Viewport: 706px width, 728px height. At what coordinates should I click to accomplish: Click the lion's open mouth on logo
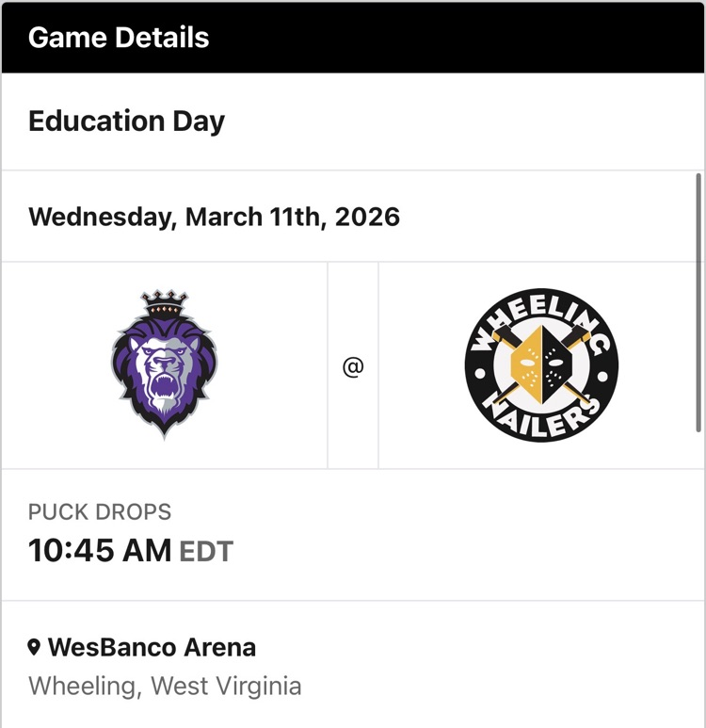click(x=165, y=386)
